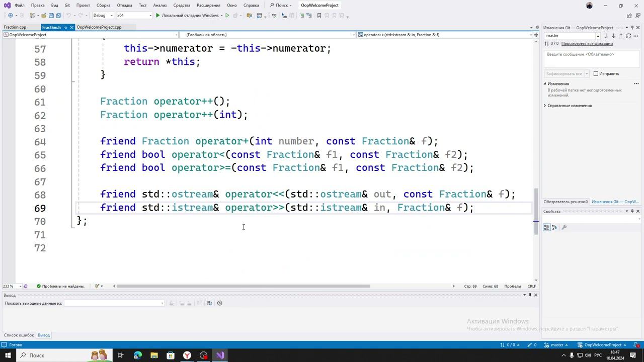The height and width of the screenshot is (362, 644).
Task: Expand the Спрятанные изменения section
Action: point(545,106)
